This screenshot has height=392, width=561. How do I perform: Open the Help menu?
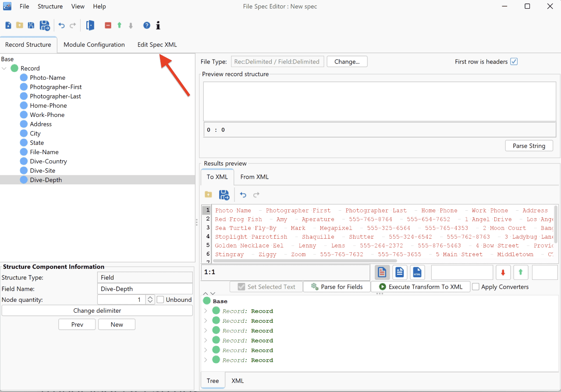click(x=99, y=6)
